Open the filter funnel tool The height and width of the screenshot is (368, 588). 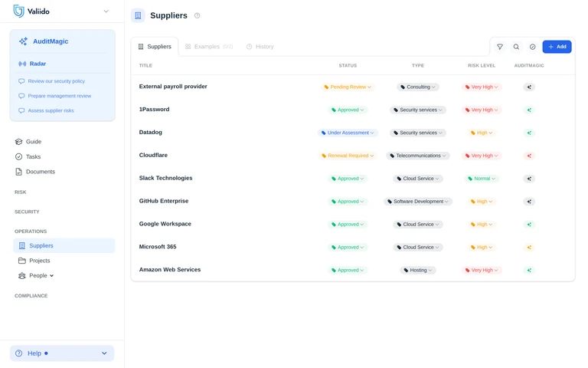500,47
